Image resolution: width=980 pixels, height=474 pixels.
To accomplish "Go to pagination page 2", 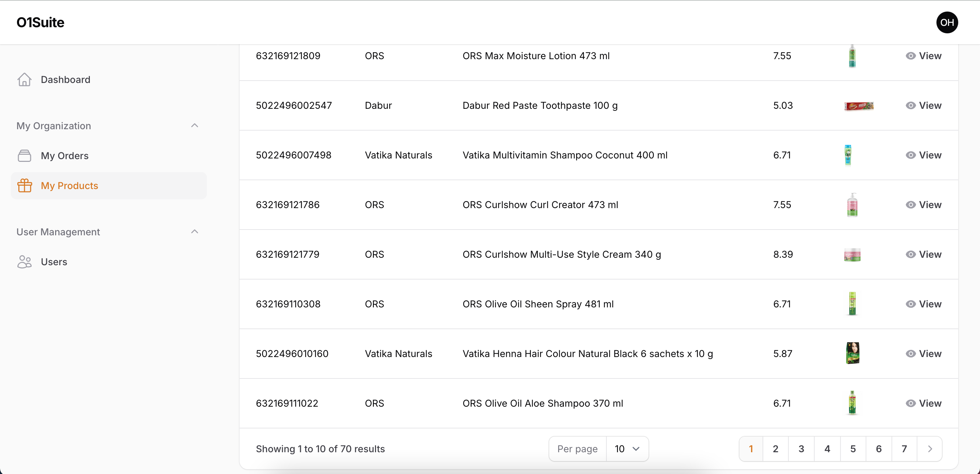I will tap(776, 449).
